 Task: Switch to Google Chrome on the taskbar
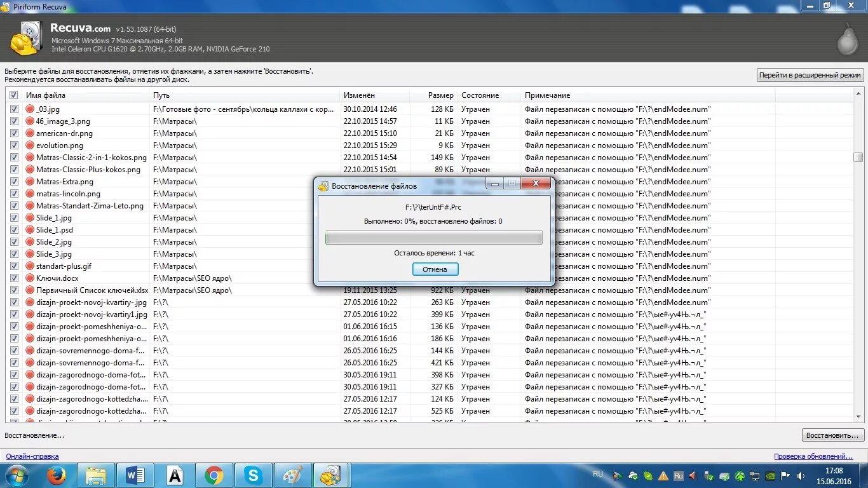(x=214, y=475)
